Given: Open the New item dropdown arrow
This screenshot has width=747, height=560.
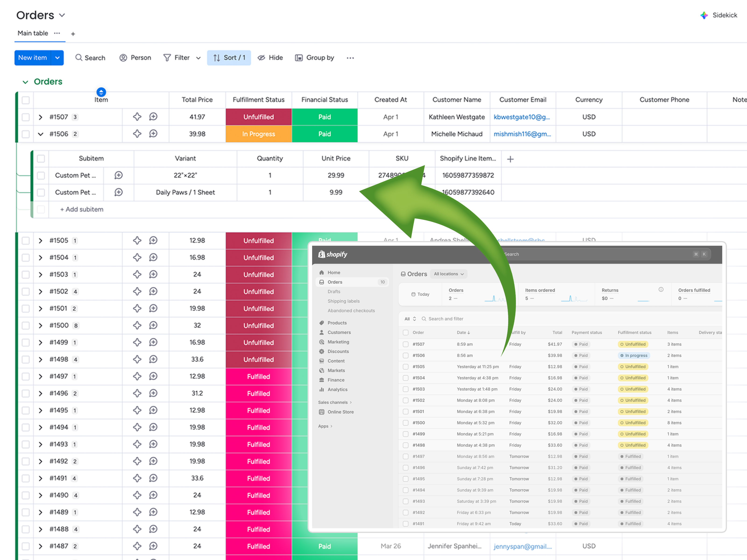Looking at the screenshot, I should (x=57, y=58).
